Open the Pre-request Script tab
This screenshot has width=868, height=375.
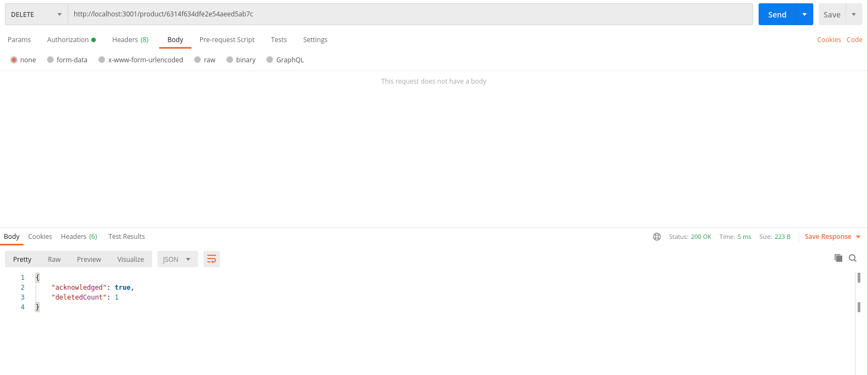click(227, 40)
